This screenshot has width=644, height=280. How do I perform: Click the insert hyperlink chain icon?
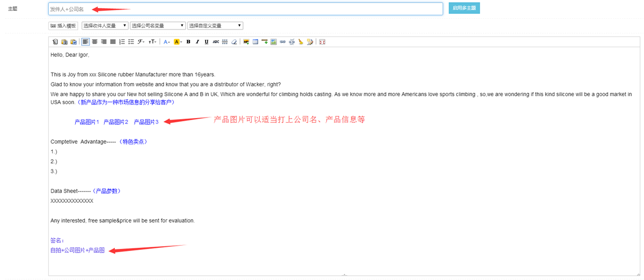[x=283, y=42]
